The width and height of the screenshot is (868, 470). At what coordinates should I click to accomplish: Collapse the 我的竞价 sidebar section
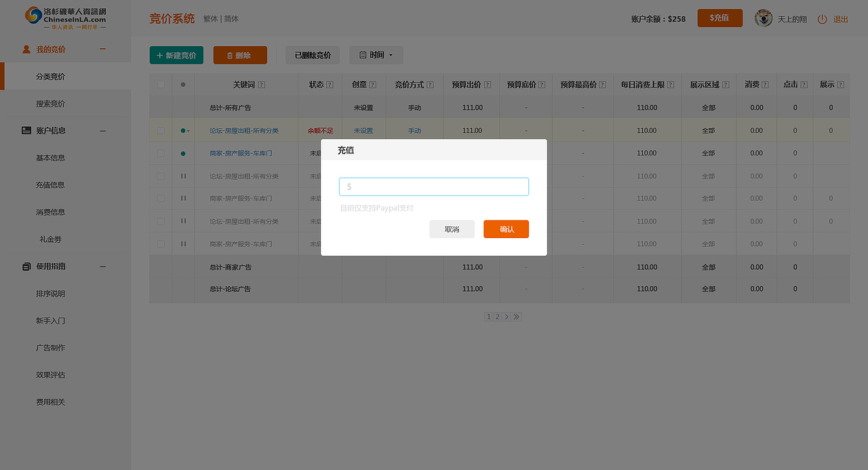pyautogui.click(x=102, y=49)
